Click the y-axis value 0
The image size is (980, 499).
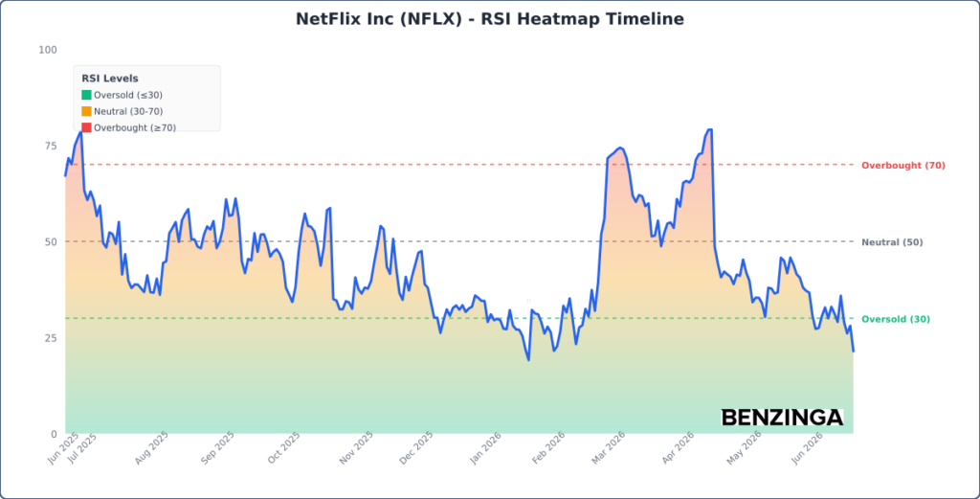click(54, 434)
